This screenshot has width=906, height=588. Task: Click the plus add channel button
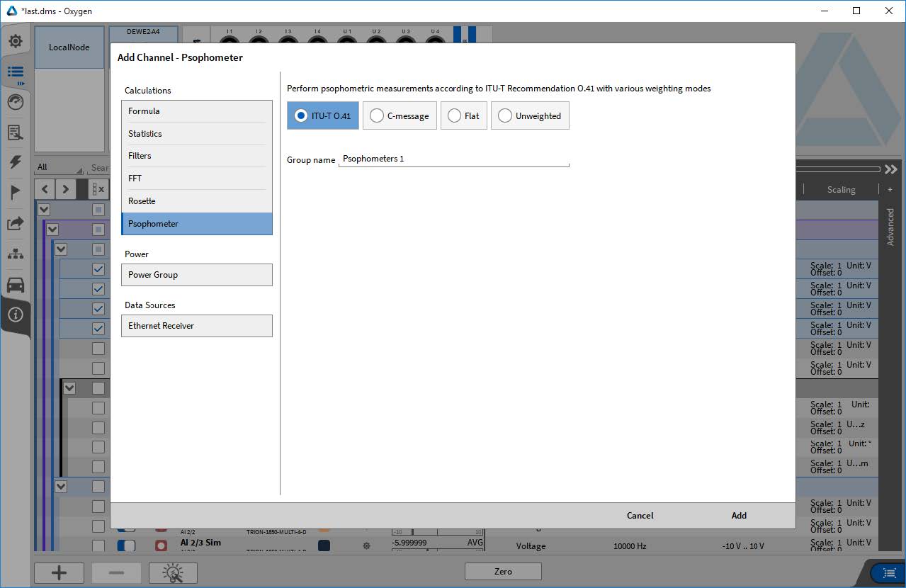59,572
